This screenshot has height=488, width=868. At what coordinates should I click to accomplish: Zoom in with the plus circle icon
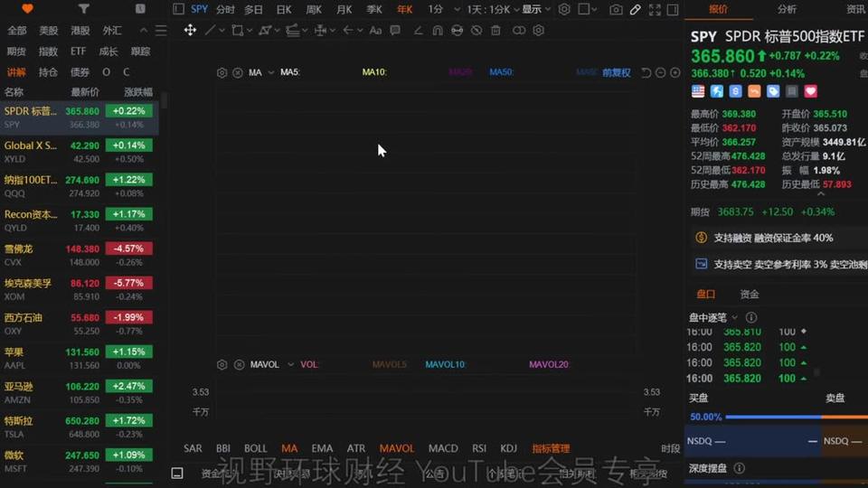675,72
